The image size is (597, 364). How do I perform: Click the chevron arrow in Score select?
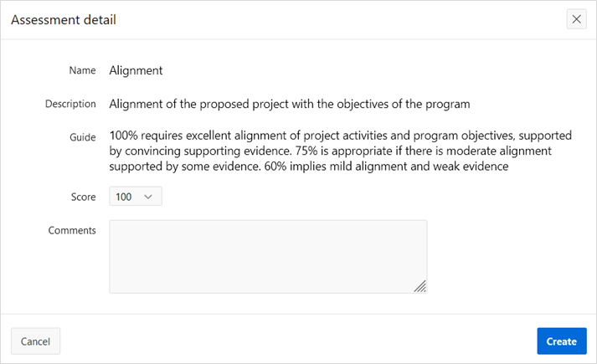tap(149, 197)
